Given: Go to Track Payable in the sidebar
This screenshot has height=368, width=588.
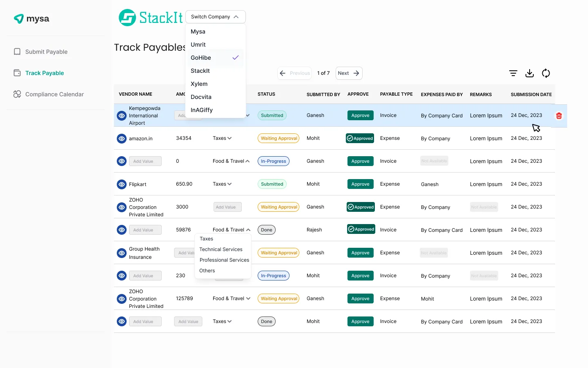Looking at the screenshot, I should click(45, 73).
